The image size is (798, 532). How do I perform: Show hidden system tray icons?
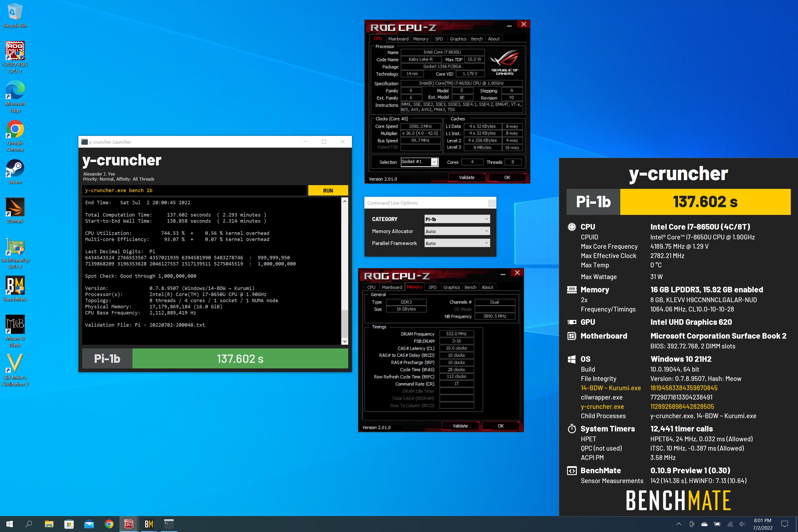point(679,524)
